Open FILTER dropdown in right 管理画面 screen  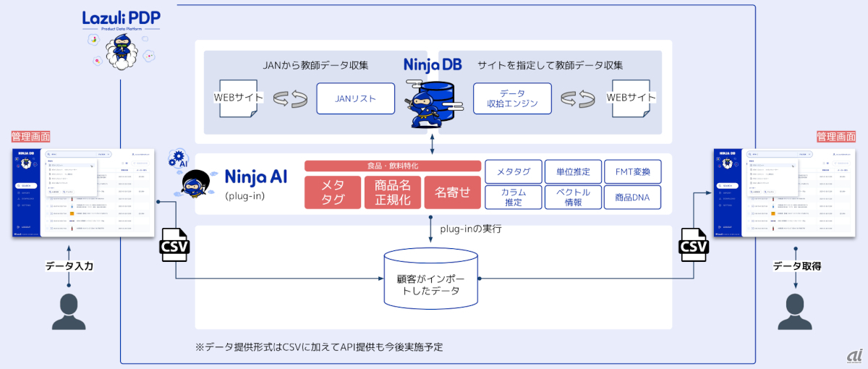tap(804, 154)
